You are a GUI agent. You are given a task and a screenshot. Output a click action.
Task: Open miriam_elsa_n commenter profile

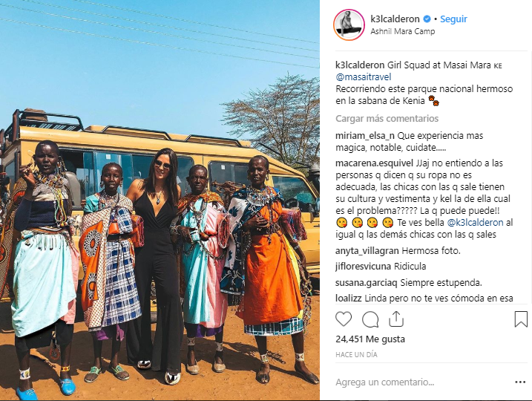point(365,136)
